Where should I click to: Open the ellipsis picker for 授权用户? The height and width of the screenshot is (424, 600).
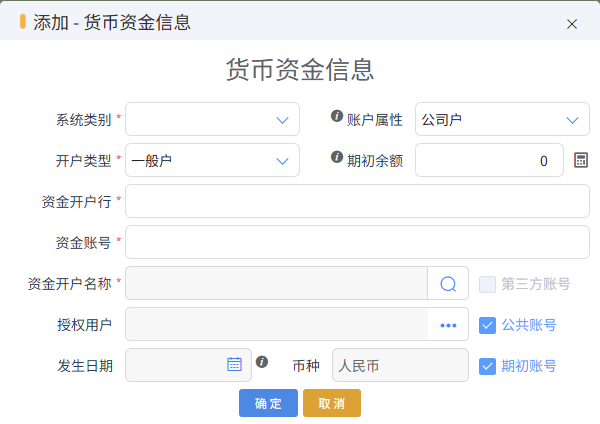click(x=448, y=325)
